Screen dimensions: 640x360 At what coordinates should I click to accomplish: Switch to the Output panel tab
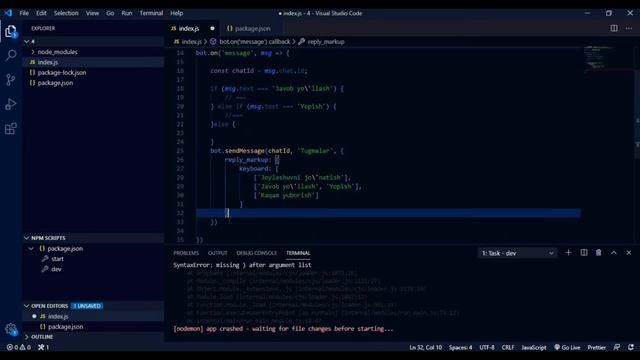pos(218,253)
